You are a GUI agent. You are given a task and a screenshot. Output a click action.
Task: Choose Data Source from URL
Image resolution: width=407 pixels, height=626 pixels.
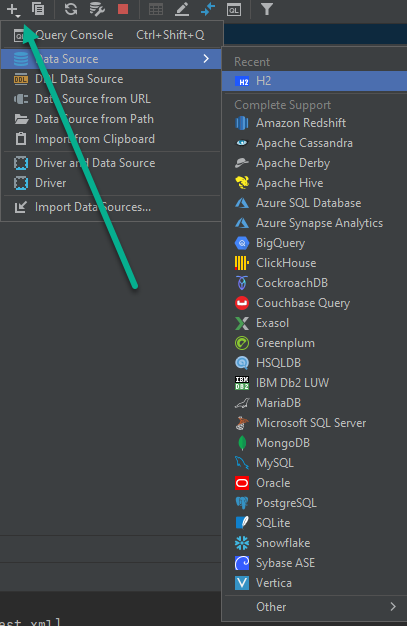[111, 99]
